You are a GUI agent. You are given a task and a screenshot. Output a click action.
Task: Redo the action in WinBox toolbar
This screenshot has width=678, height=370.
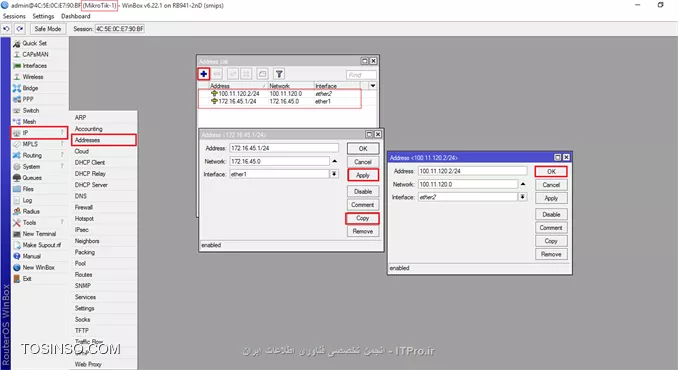click(x=20, y=29)
